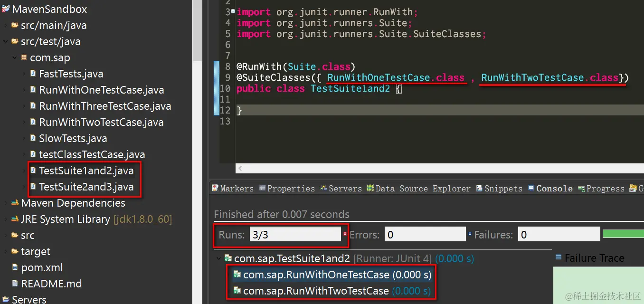This screenshot has height=304, width=644.
Task: Click the test icon beside com.sap.RunWithOneTestCase
Action: 237,275
